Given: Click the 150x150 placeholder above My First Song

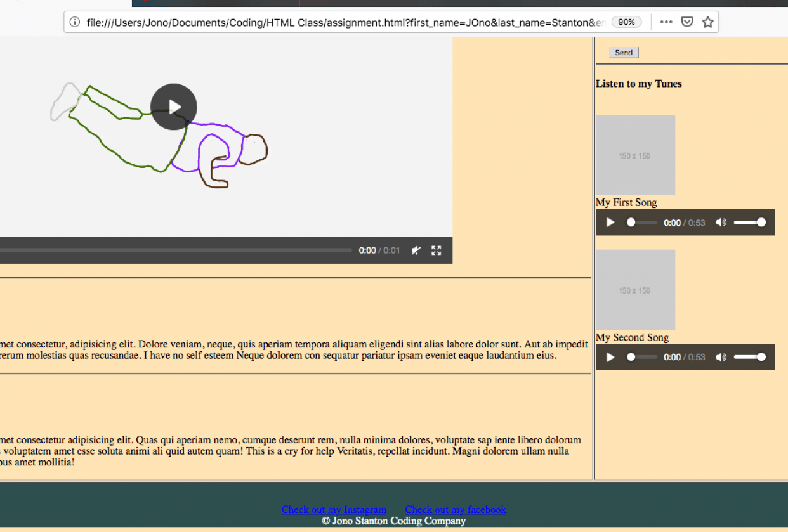Looking at the screenshot, I should pyautogui.click(x=635, y=155).
